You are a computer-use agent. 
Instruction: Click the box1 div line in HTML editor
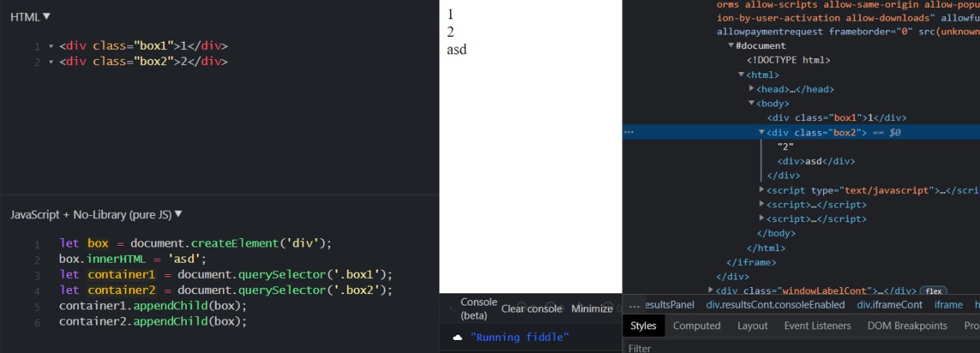(x=143, y=46)
